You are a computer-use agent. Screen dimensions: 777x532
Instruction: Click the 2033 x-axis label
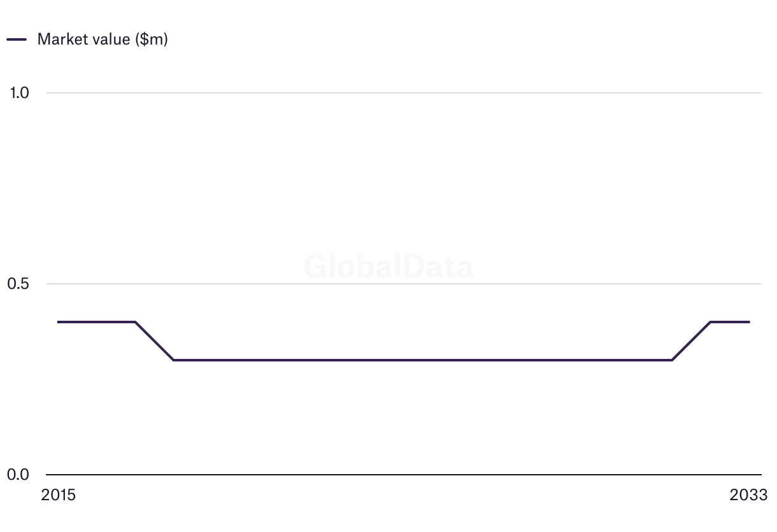point(750,495)
